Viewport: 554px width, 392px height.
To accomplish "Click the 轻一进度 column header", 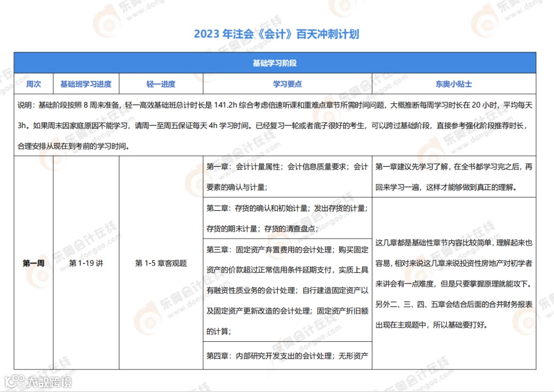I will [161, 84].
